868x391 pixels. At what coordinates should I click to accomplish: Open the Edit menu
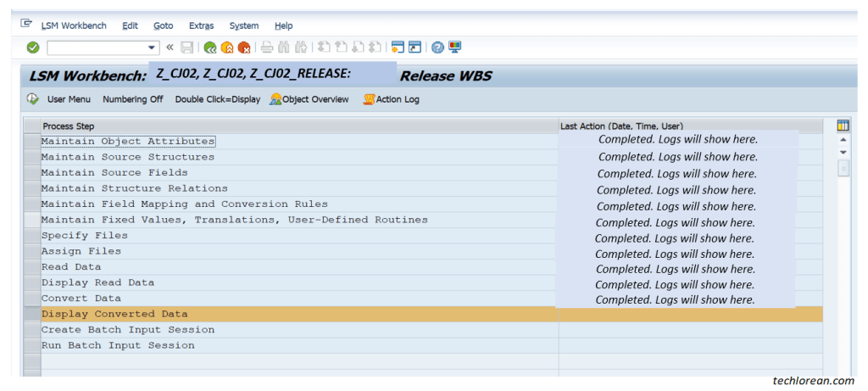[x=130, y=26]
